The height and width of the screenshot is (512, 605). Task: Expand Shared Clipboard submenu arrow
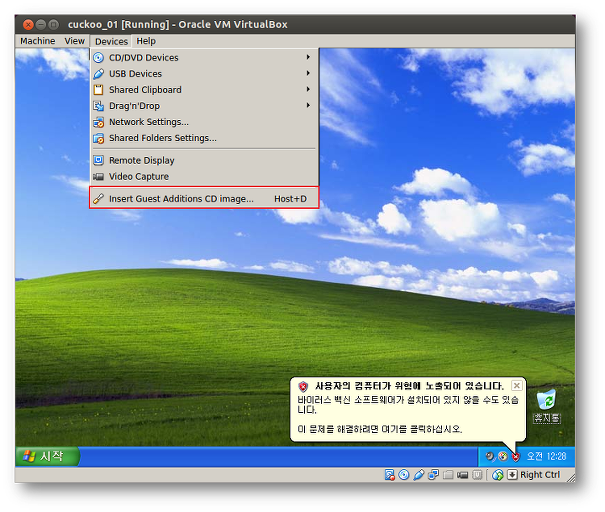[308, 89]
